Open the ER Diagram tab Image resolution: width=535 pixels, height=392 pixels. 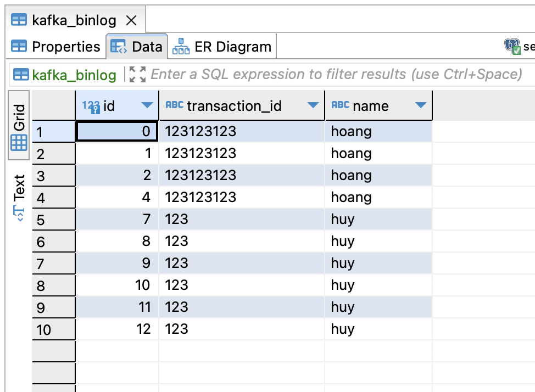[x=222, y=47]
